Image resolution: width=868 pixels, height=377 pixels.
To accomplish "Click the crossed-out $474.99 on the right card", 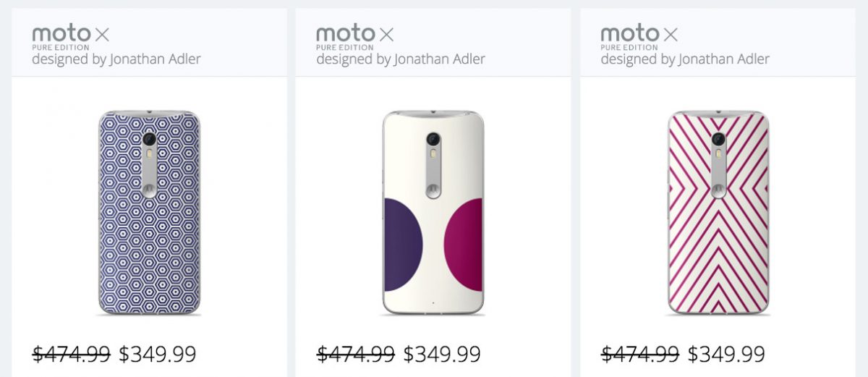I will 640,354.
